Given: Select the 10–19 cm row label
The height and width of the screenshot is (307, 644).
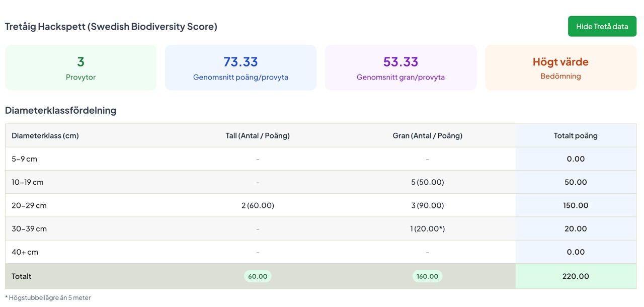Looking at the screenshot, I should click(28, 182).
